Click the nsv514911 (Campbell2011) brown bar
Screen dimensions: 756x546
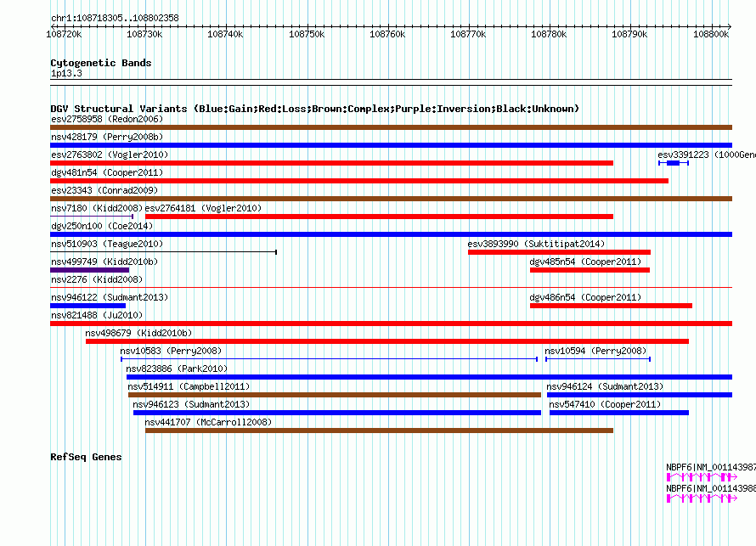(x=335, y=395)
